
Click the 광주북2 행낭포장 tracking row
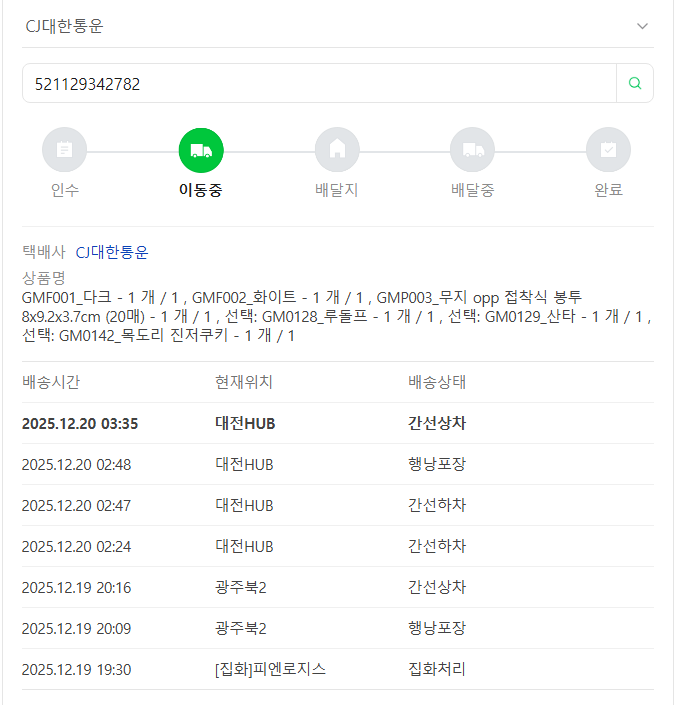coord(337,628)
